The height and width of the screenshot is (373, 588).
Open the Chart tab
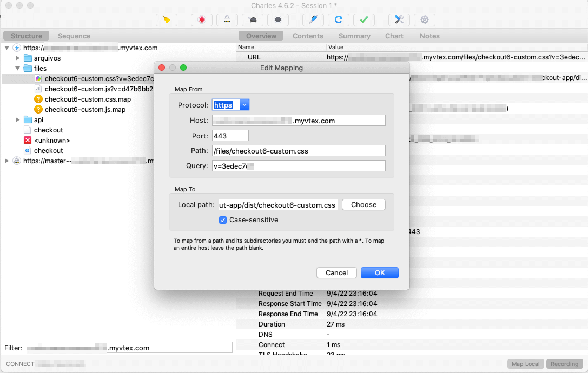[x=394, y=36]
